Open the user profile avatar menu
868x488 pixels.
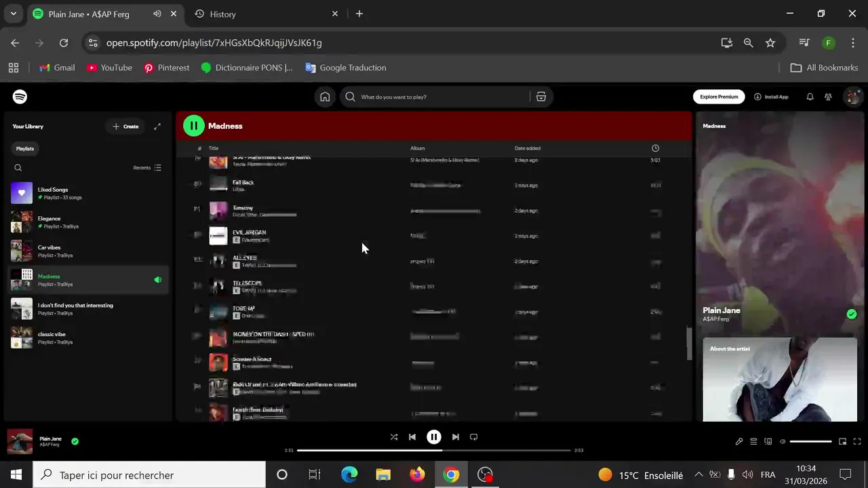click(852, 97)
